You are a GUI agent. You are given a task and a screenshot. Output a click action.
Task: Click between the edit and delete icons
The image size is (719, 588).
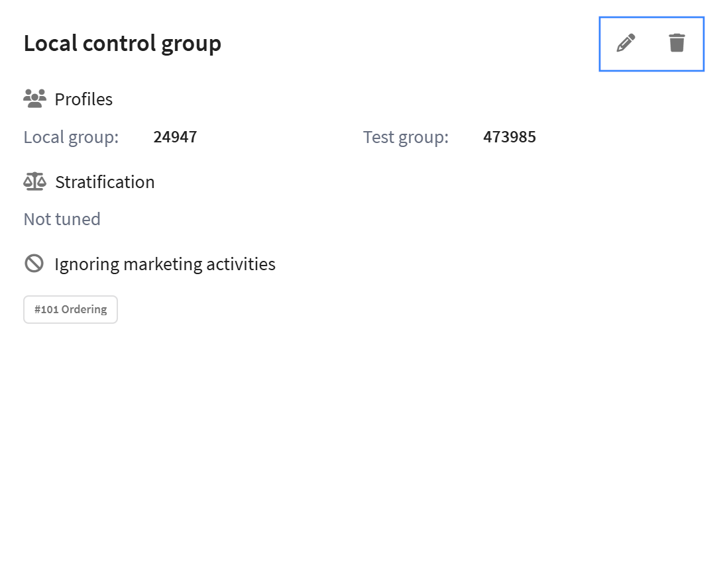pos(651,43)
